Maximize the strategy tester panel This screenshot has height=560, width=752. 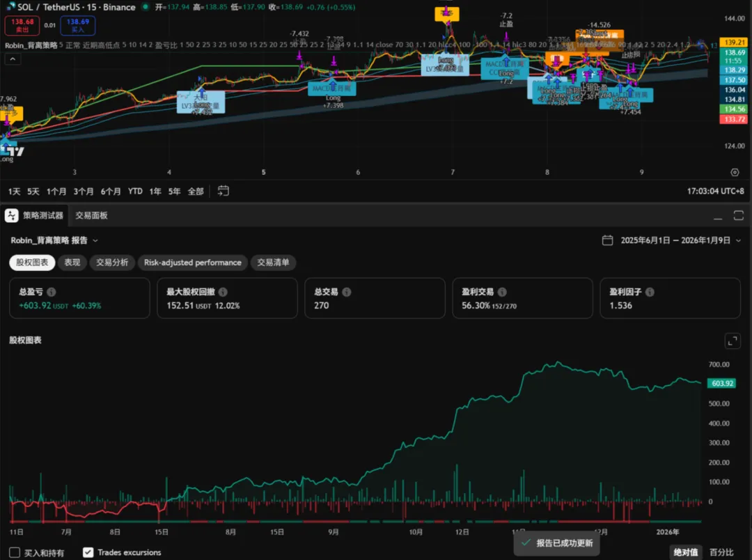pos(739,215)
